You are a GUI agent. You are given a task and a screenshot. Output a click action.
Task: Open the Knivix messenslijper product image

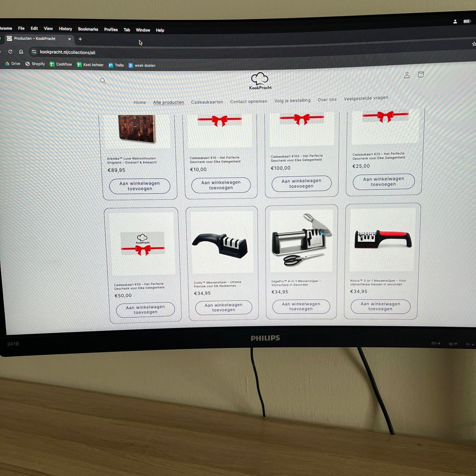tap(382, 239)
